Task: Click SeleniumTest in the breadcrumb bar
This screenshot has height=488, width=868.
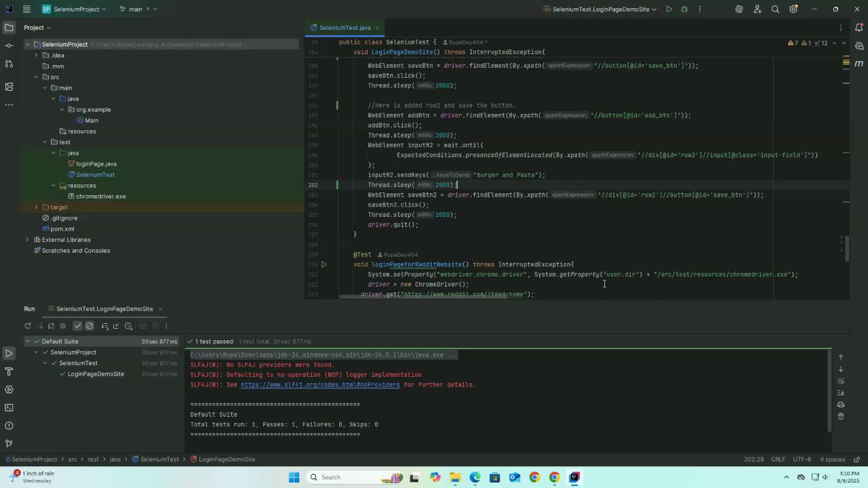Action: point(155,460)
